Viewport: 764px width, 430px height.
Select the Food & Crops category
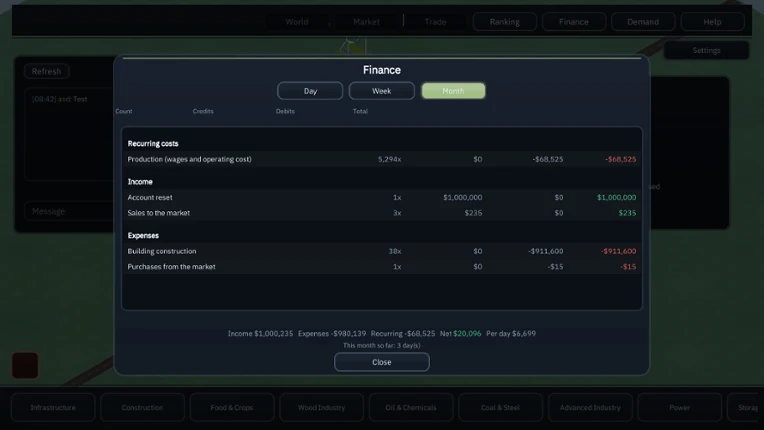pos(232,408)
